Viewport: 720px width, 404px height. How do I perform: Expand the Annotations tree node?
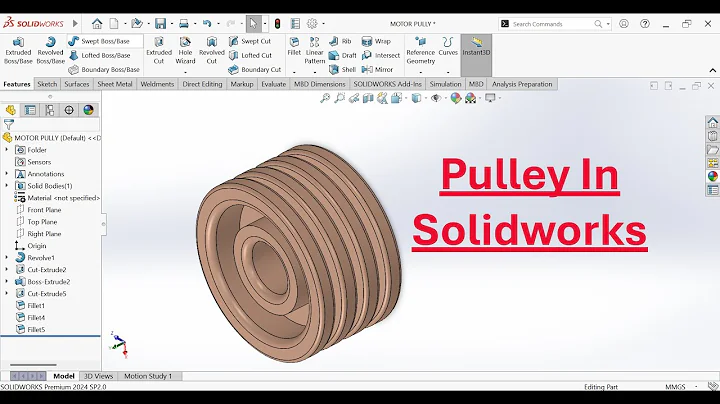(x=6, y=174)
